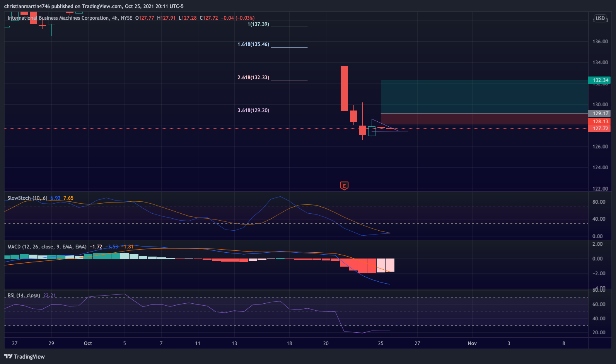This screenshot has width=616, height=364.
Task: Click the '18' date axis label
Action: click(289, 343)
